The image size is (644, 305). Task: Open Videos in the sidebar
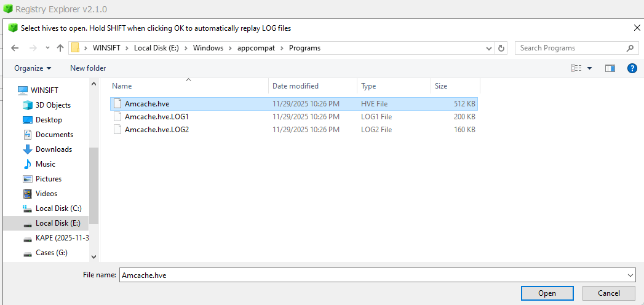46,194
